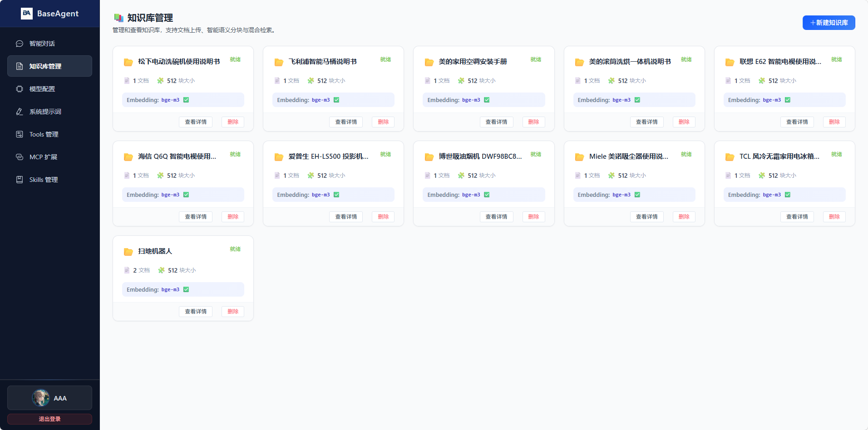Viewport: 868px width, 430px height.
Task: Click folder icon of 美的滚筒洗烘一体机说明书
Action: click(579, 62)
